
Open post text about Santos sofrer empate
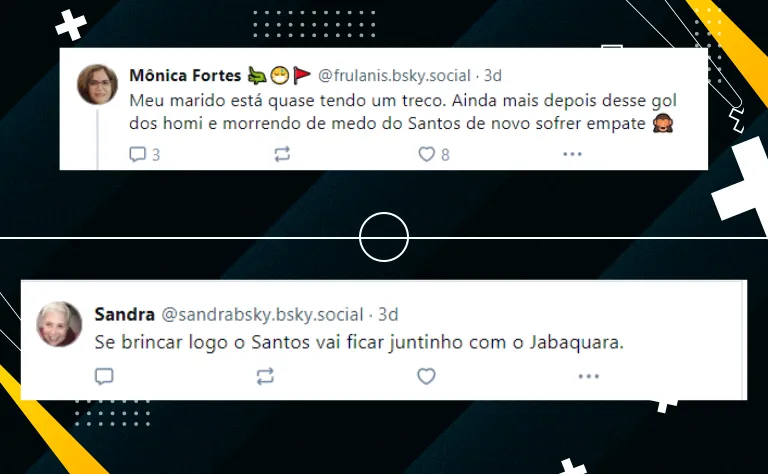(x=403, y=112)
